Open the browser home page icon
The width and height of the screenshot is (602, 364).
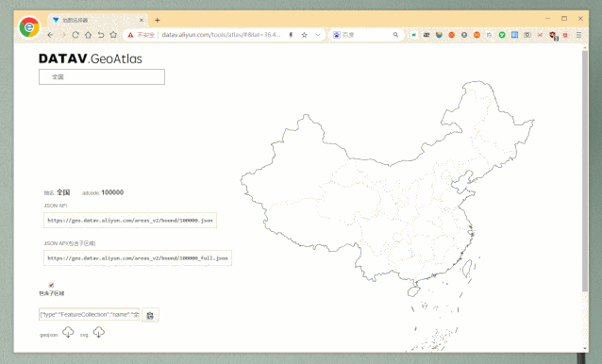89,35
